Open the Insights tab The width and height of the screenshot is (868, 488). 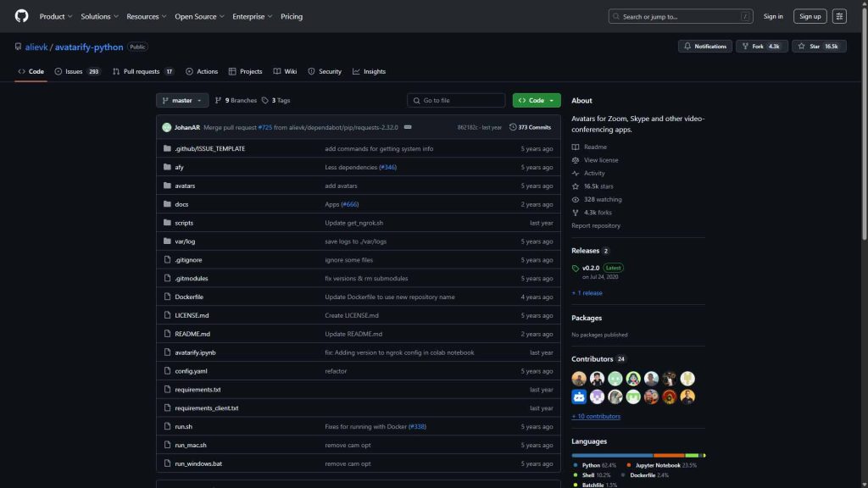[x=370, y=71]
